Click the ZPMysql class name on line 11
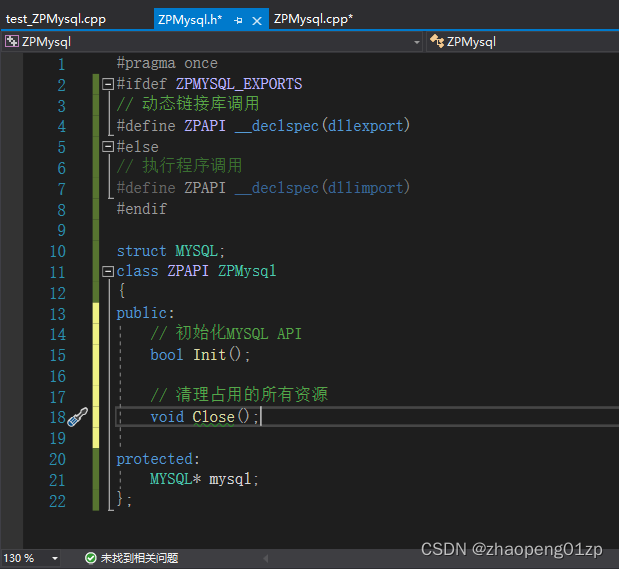This screenshot has width=619, height=569. pyautogui.click(x=247, y=271)
